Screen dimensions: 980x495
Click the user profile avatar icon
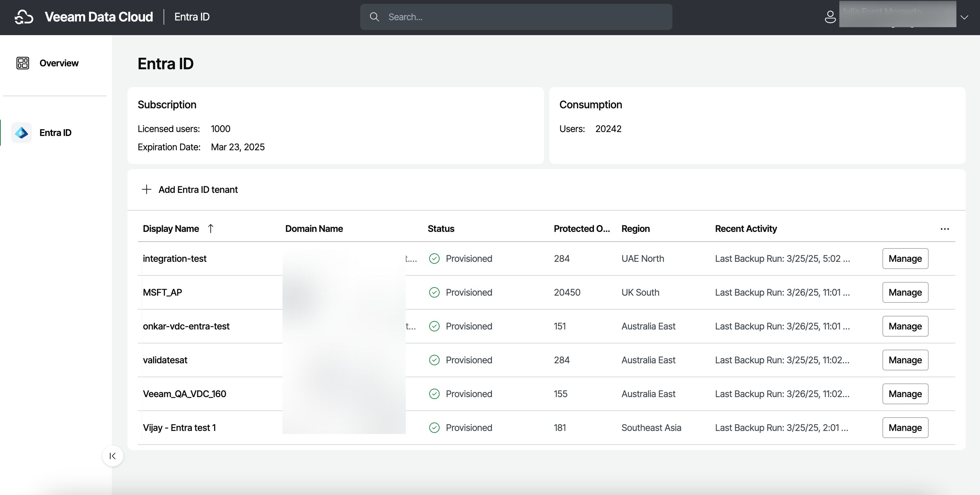[x=830, y=17]
